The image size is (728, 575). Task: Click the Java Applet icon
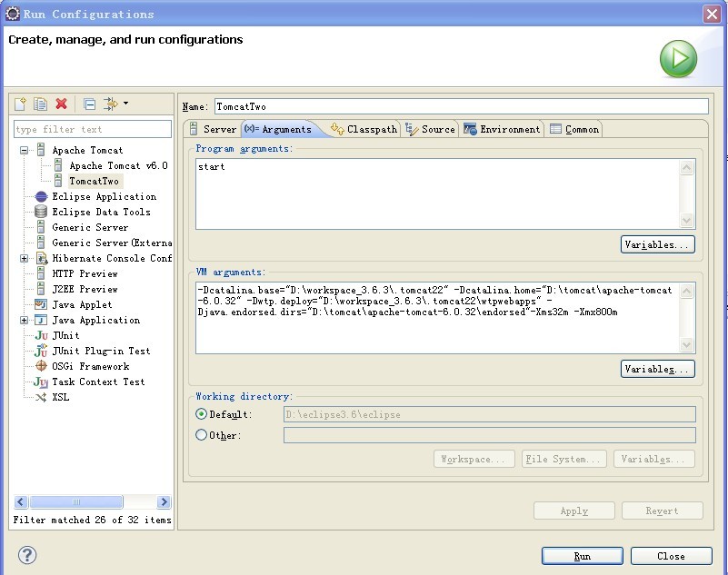41,304
